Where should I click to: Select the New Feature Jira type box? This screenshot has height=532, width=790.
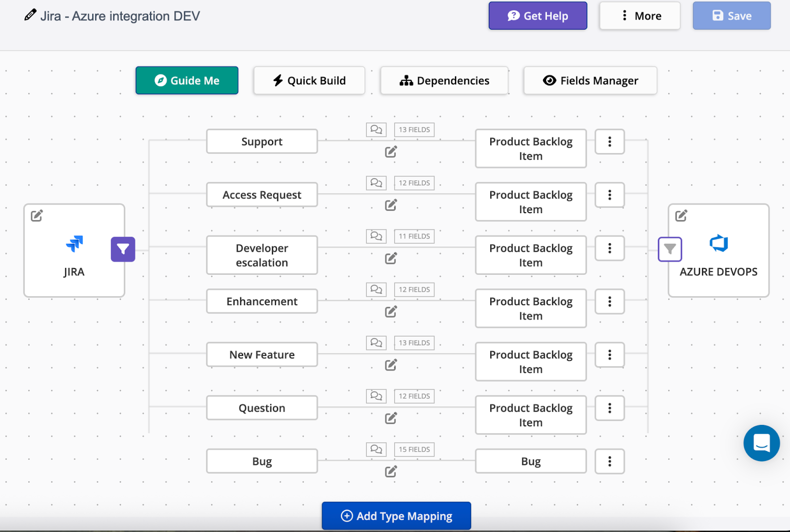click(x=262, y=355)
